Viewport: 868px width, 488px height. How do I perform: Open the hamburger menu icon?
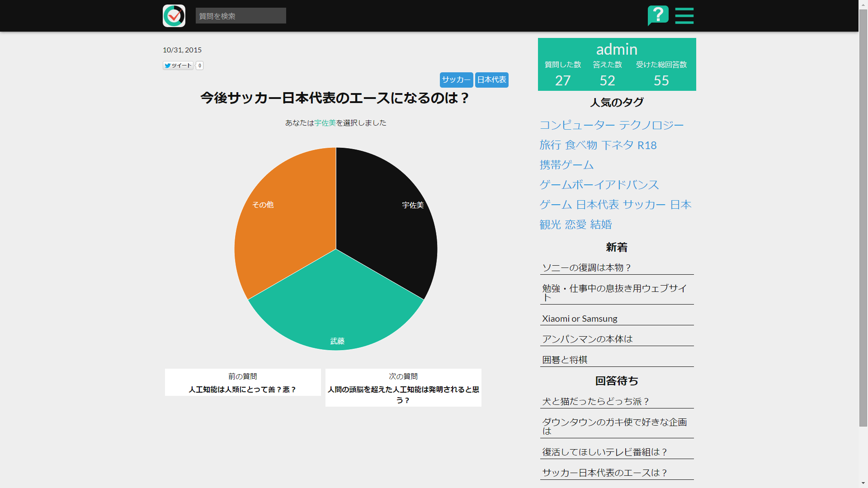[x=684, y=16]
